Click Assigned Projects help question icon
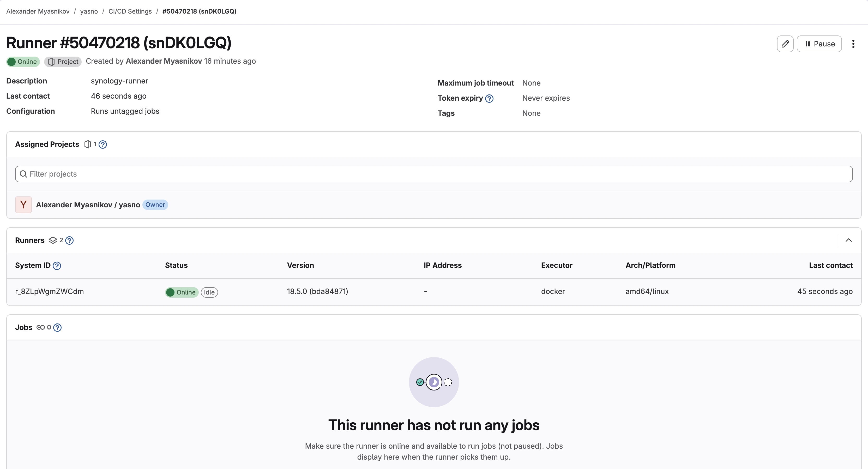This screenshot has height=469, width=868. 103,145
